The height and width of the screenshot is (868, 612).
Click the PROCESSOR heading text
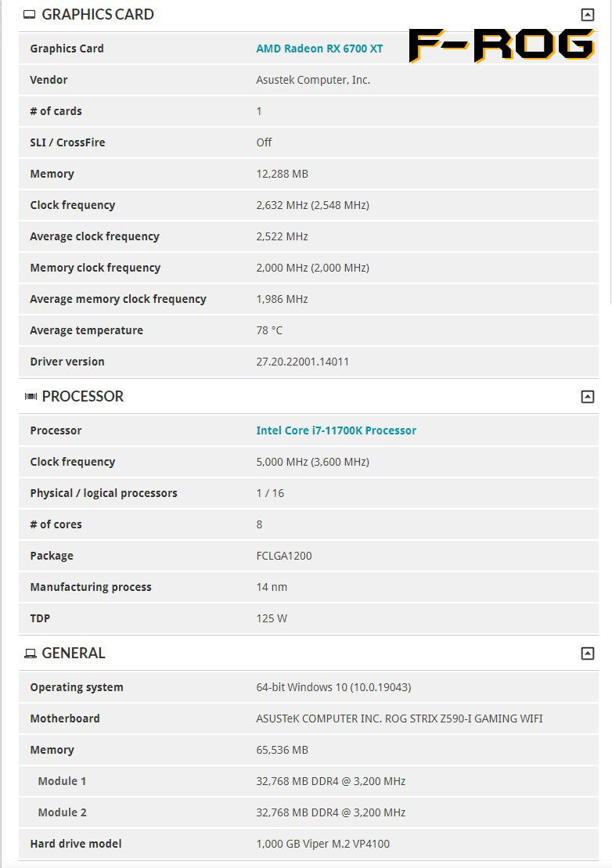point(83,397)
